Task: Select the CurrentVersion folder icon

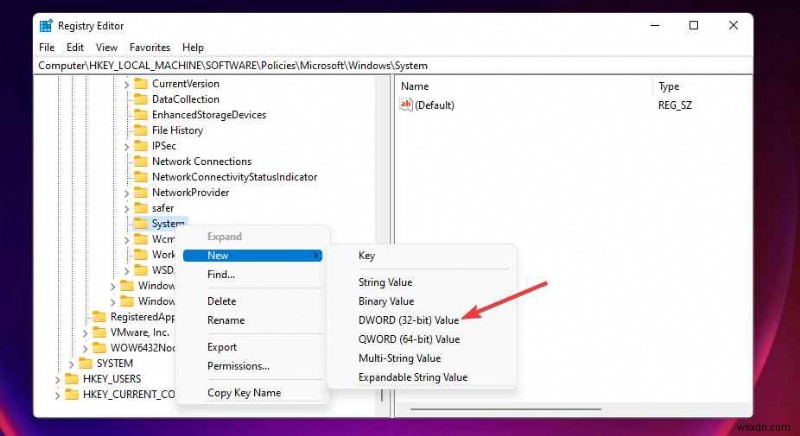Action: (x=141, y=84)
